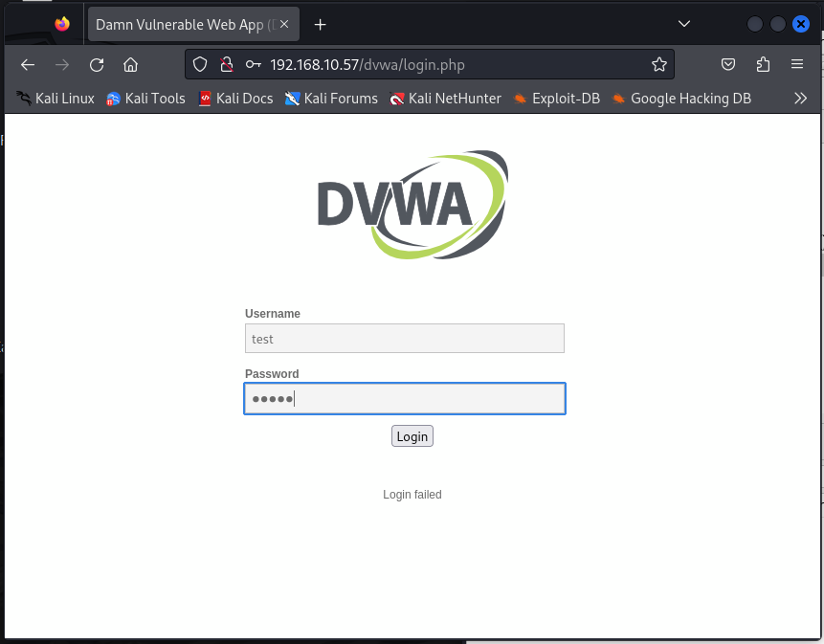Reload the current page
824x644 pixels.
(x=97, y=65)
